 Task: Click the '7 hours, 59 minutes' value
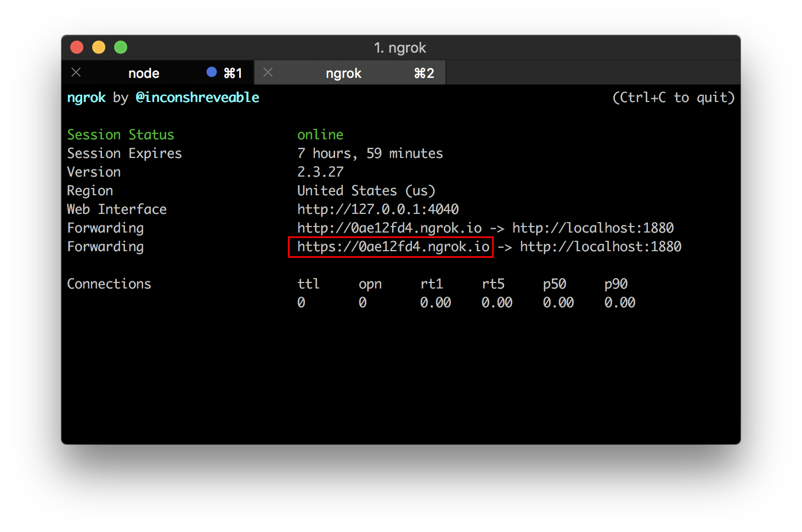pyautogui.click(x=370, y=154)
